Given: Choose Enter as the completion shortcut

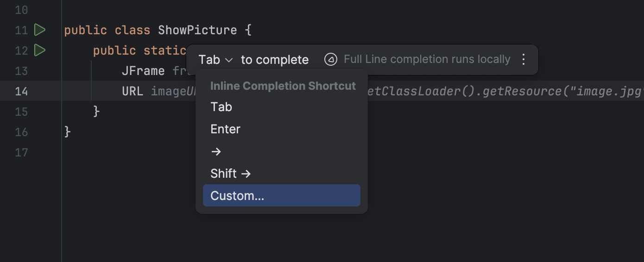Looking at the screenshot, I should pos(225,129).
